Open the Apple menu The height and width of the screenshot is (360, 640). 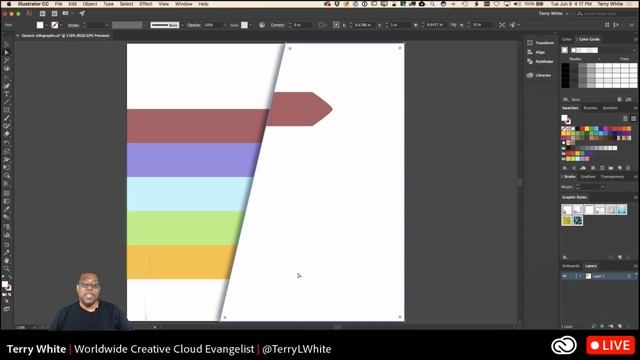[x=9, y=4]
